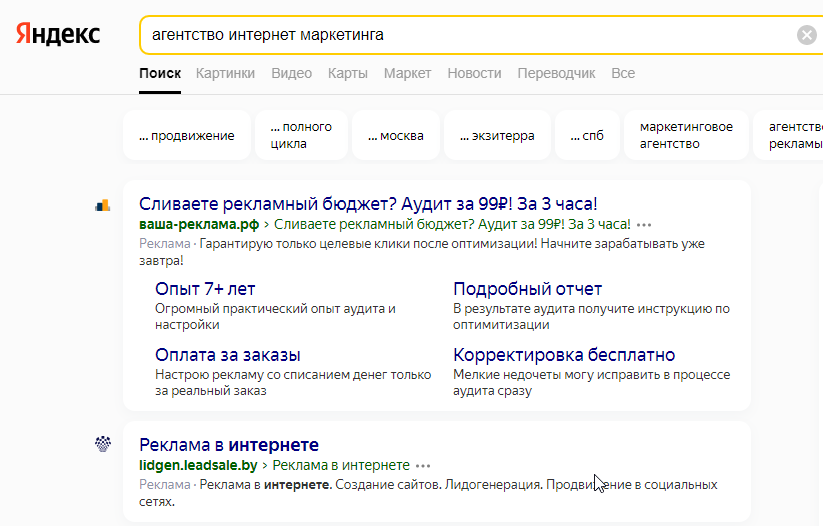Open the three-dot menu next to lidgen.leadsale.by

423,466
